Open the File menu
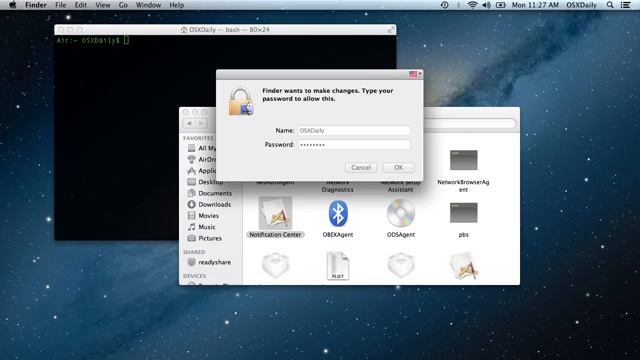Viewport: 640px width, 360px height. (60, 5)
